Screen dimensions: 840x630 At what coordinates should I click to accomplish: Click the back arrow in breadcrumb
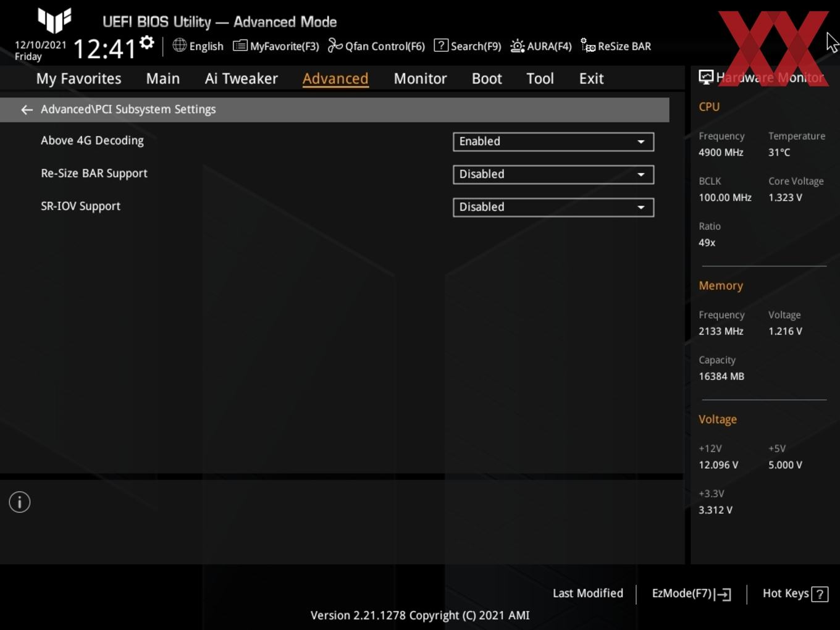click(x=27, y=109)
